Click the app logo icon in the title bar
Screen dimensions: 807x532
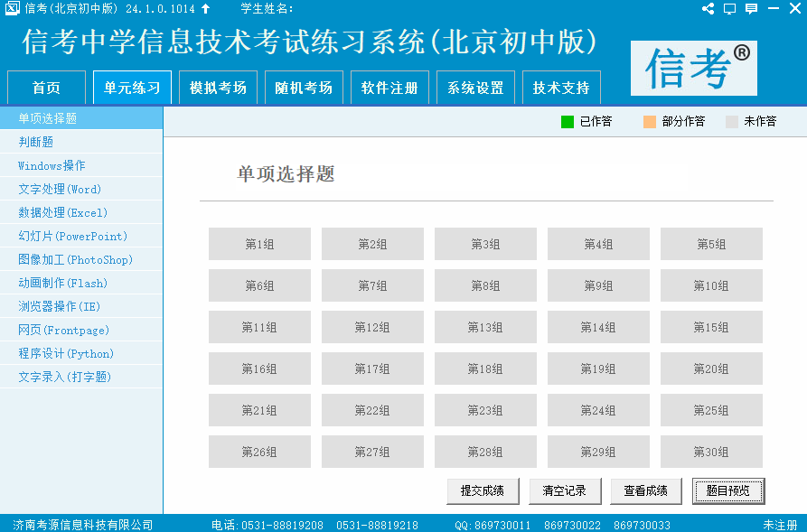(13, 8)
